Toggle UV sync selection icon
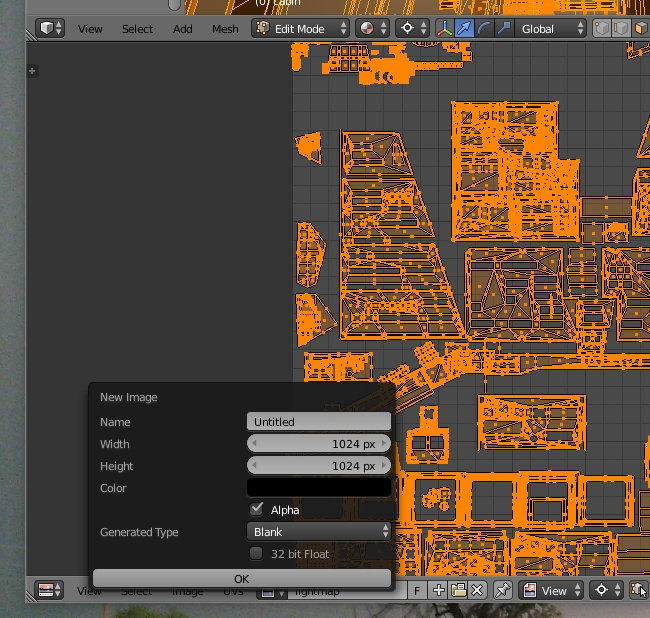 coord(639,591)
